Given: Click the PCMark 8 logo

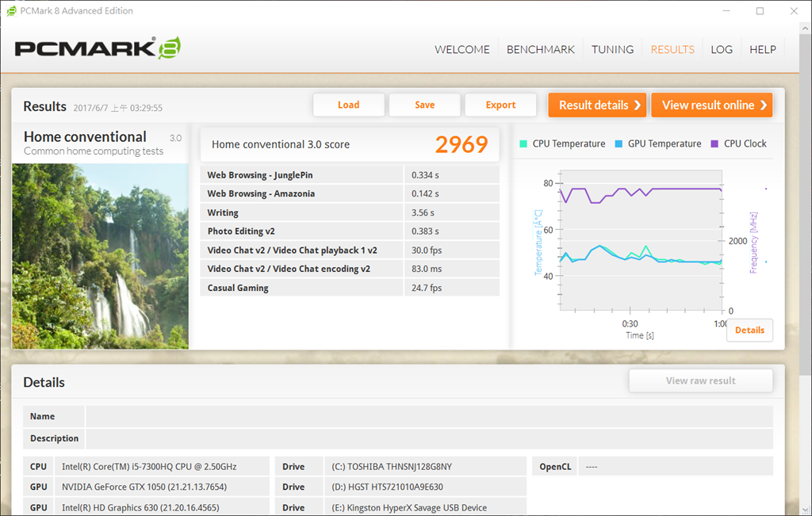Looking at the screenshot, I should coord(98,48).
